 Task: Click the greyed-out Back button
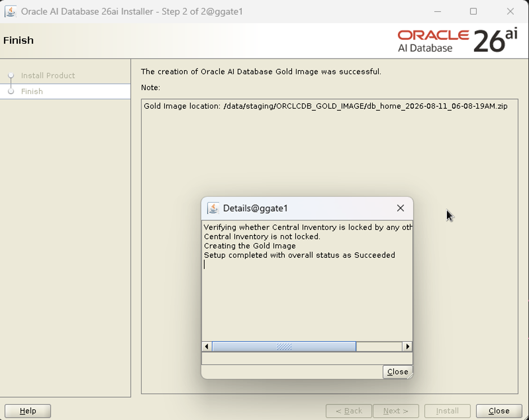tap(348, 411)
